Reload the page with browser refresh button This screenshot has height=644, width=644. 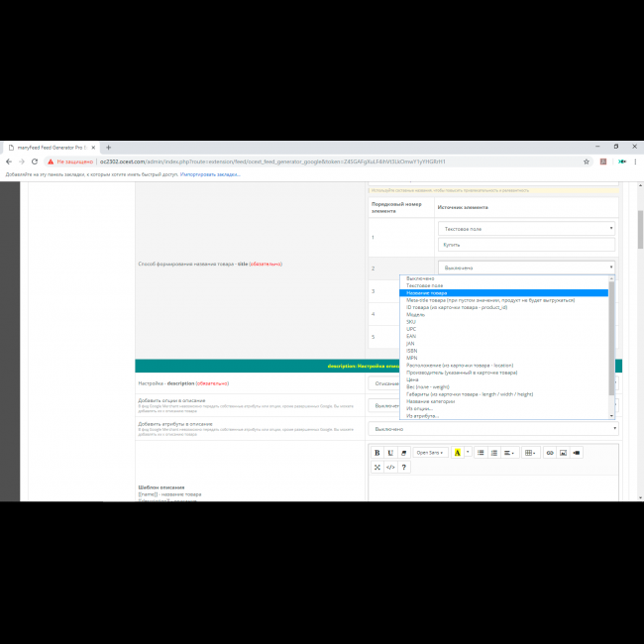point(34,161)
